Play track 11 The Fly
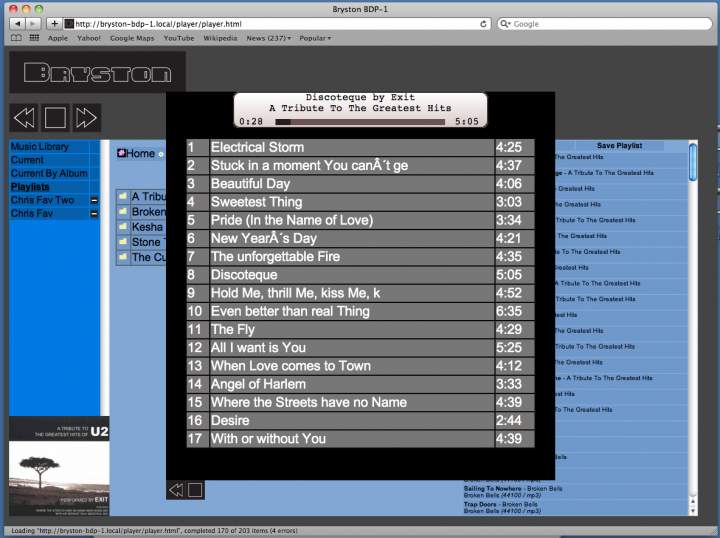Image resolution: width=720 pixels, height=538 pixels. 360,330
